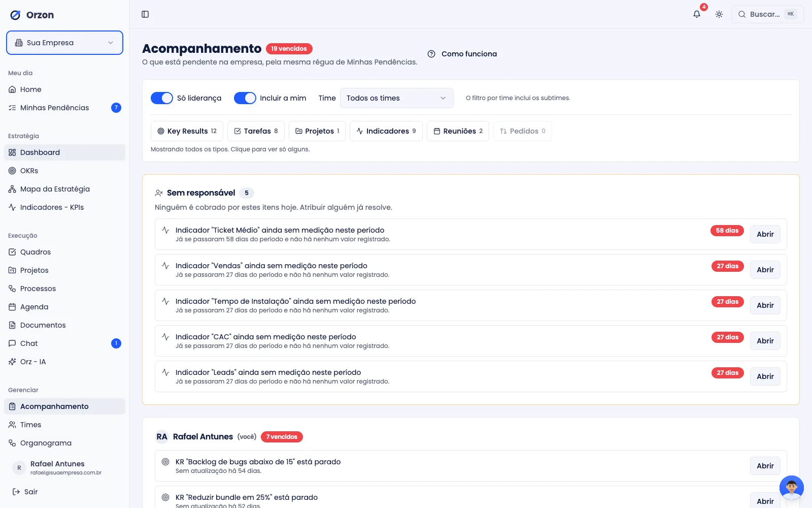812x508 pixels.
Task: Click the Orz - IA sparkle icon
Action: [x=12, y=362]
